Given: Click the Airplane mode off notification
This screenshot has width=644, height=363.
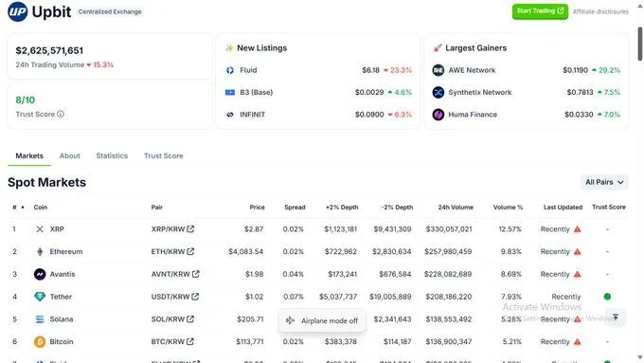Looking at the screenshot, I should [322, 320].
